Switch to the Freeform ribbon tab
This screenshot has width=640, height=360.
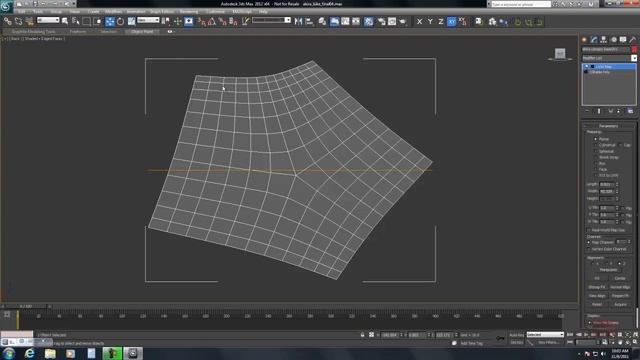[x=78, y=31]
